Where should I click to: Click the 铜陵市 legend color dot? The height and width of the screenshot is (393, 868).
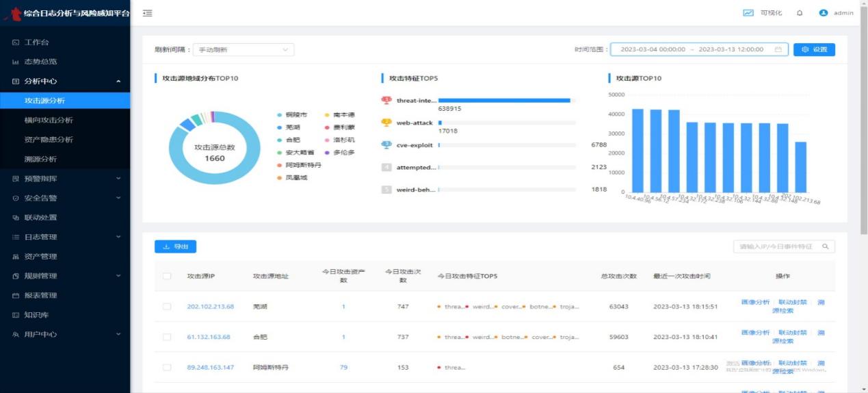[x=280, y=115]
